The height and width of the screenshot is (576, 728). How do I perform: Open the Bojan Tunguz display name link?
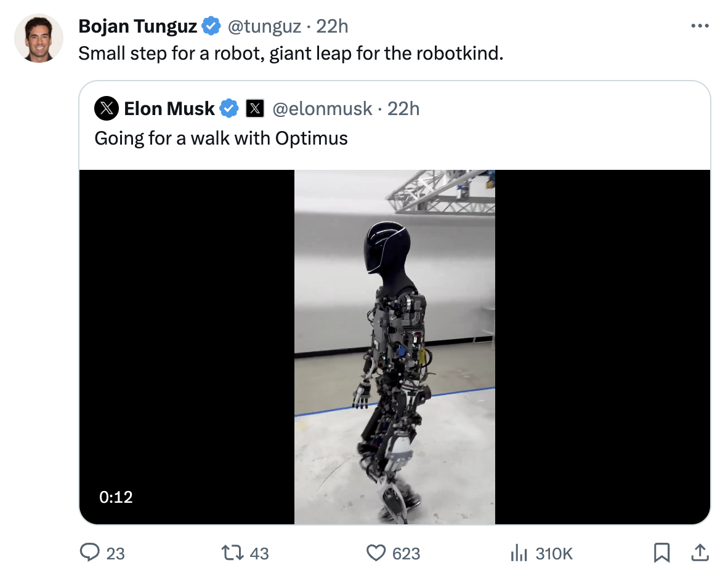coord(137,26)
